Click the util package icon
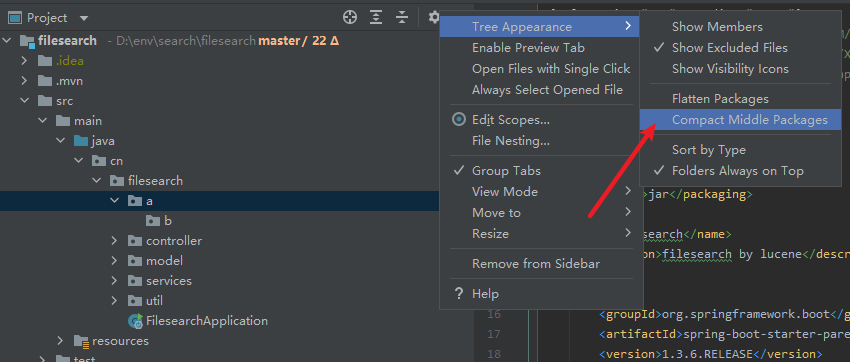The width and height of the screenshot is (850, 362). pos(134,301)
